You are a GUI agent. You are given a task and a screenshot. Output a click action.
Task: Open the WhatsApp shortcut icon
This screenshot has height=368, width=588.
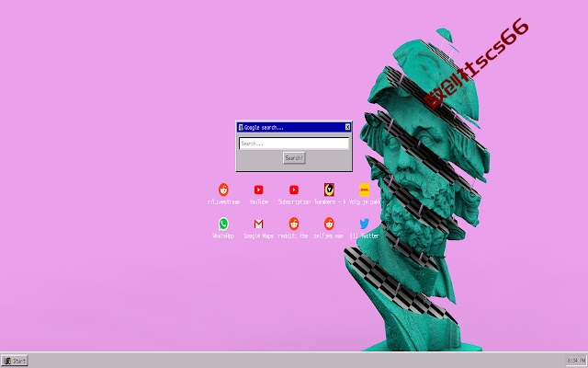tap(223, 224)
